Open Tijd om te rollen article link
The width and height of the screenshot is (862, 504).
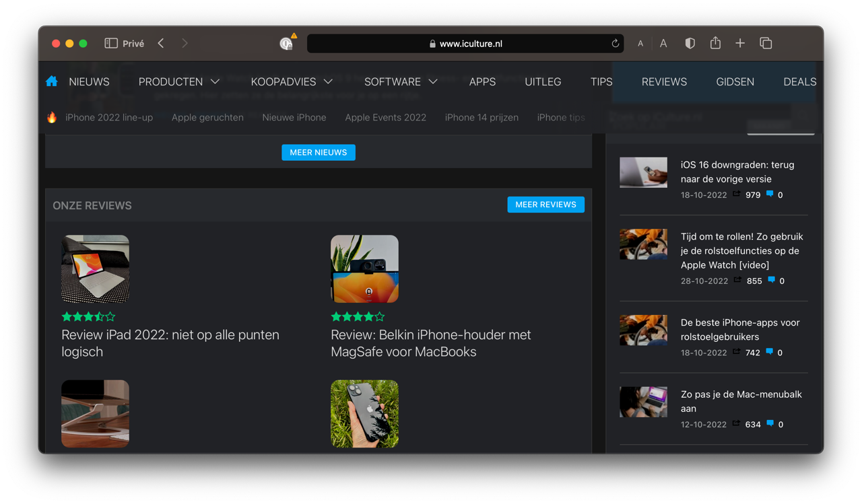[x=741, y=250]
